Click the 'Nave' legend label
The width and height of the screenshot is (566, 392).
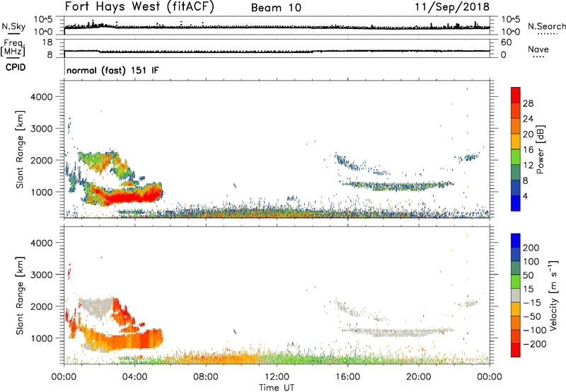pyautogui.click(x=538, y=49)
